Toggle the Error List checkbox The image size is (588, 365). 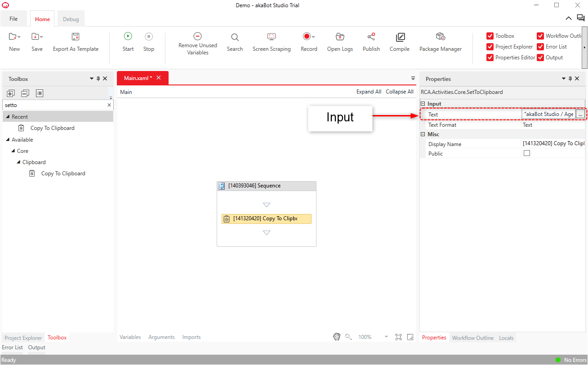pyautogui.click(x=540, y=47)
